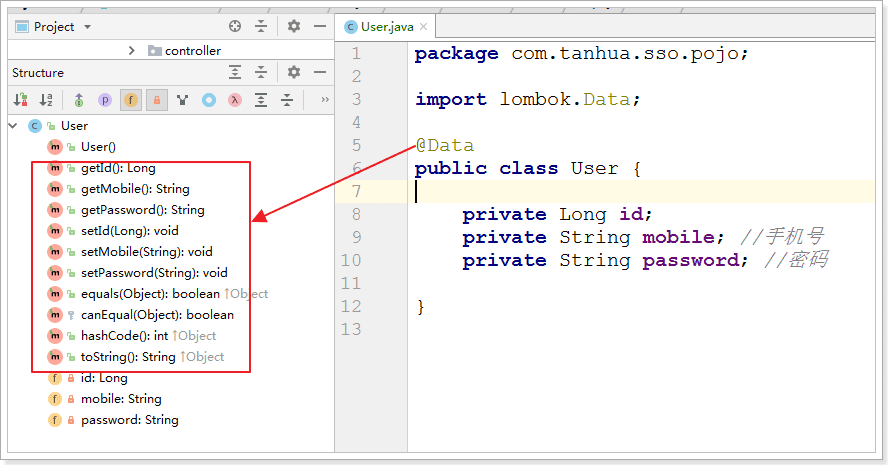Open the Project view dropdown

point(87,27)
